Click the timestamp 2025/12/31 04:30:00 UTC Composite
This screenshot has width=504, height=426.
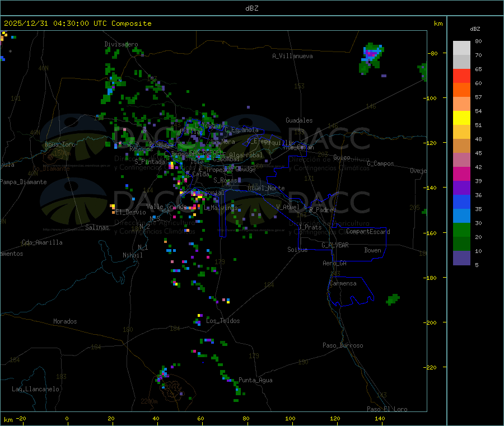[x=77, y=24]
